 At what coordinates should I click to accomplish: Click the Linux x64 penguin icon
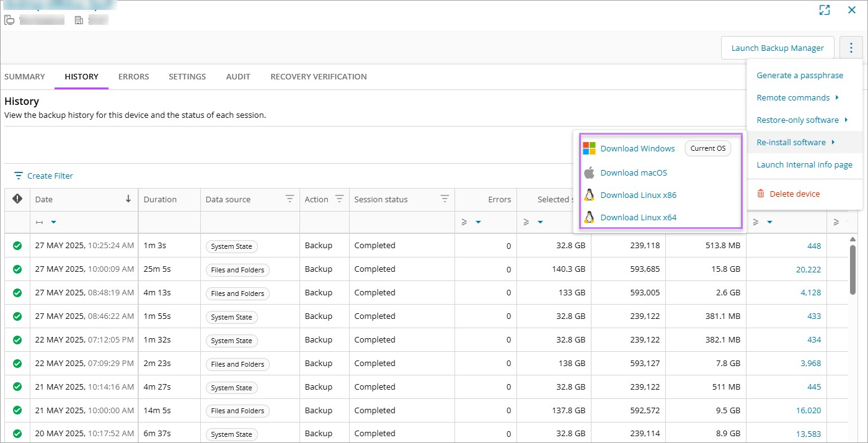(589, 217)
